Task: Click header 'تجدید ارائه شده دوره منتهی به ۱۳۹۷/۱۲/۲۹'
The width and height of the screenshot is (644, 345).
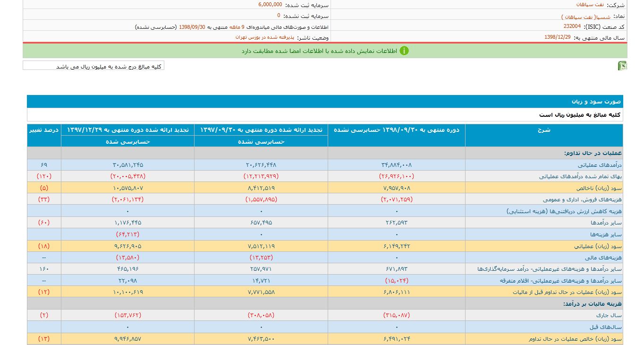Action: pos(127,129)
